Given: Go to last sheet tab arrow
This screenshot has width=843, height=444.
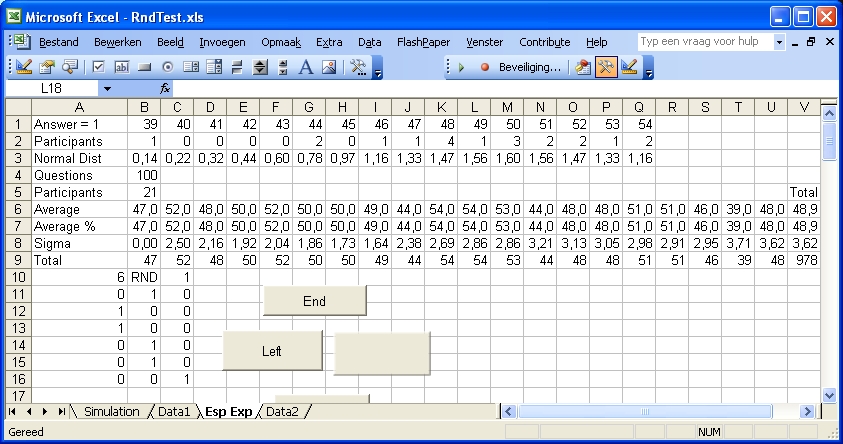Looking at the screenshot, I should pyautogui.click(x=61, y=412).
